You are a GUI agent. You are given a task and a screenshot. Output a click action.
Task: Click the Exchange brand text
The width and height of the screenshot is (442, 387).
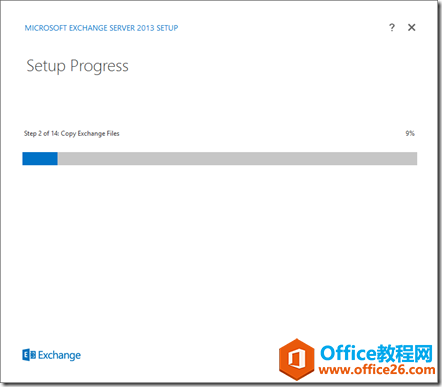pos(59,355)
